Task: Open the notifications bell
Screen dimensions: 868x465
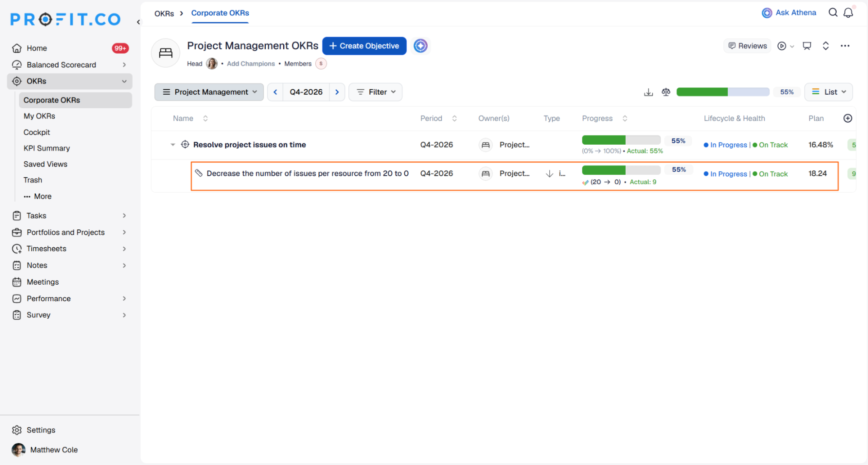Action: click(x=848, y=13)
